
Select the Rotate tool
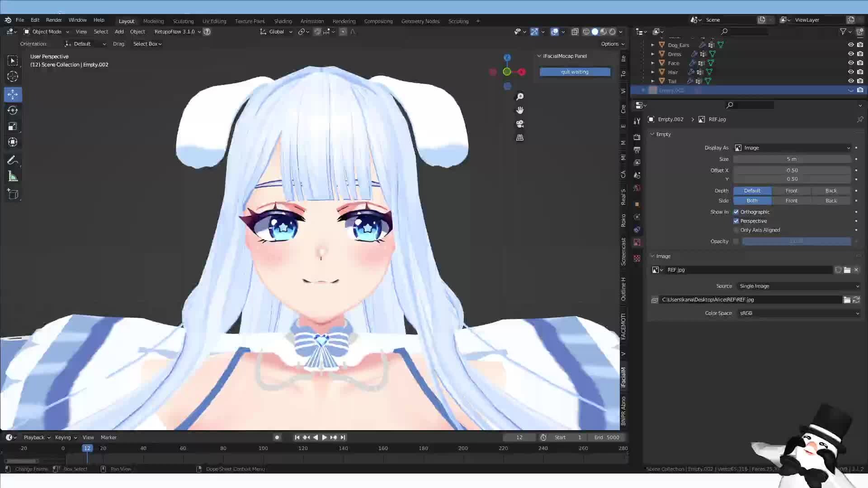(x=13, y=110)
